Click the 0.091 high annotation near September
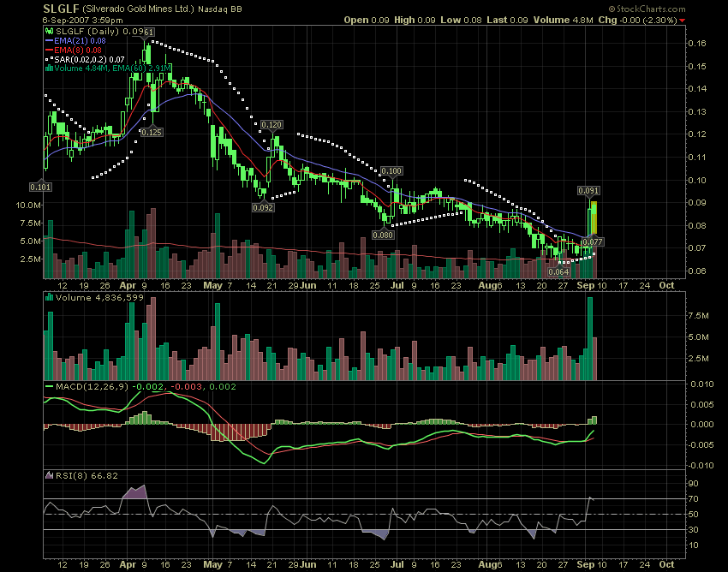 [x=588, y=190]
